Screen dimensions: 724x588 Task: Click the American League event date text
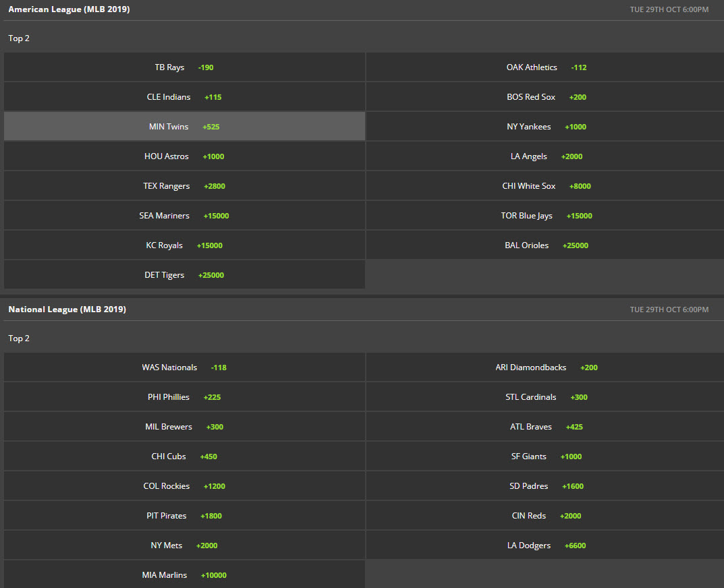coord(669,9)
